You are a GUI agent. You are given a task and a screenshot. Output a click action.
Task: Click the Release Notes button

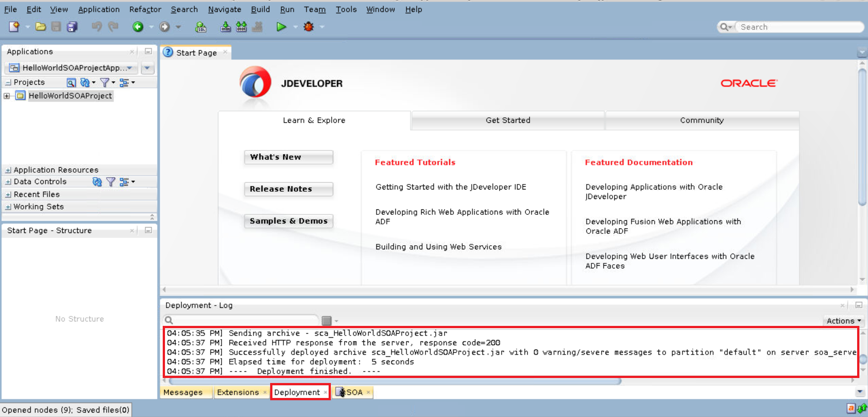click(288, 189)
